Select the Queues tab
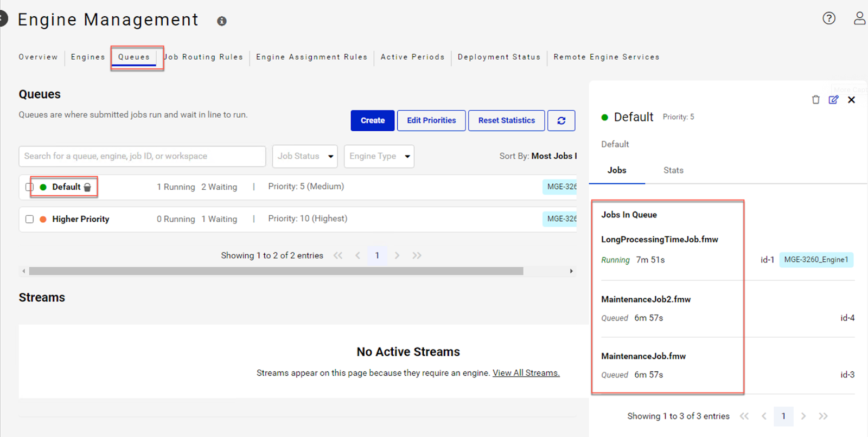The image size is (868, 437). (134, 57)
